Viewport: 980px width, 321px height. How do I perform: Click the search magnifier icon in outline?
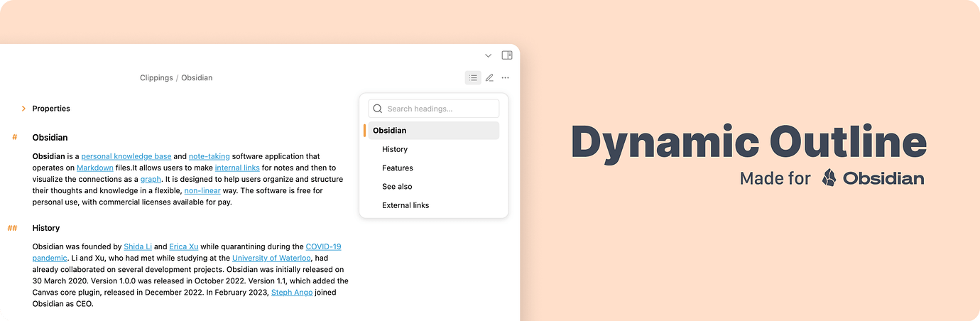[378, 109]
